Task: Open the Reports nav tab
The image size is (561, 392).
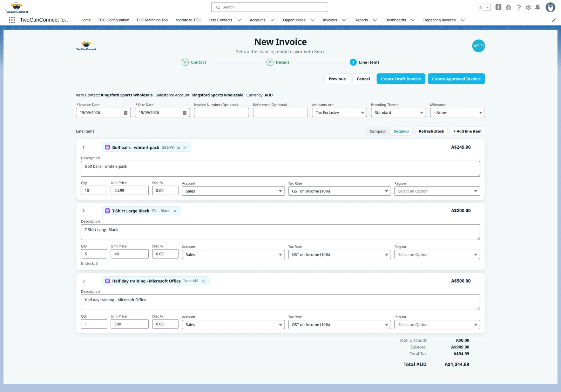Action: click(x=361, y=20)
